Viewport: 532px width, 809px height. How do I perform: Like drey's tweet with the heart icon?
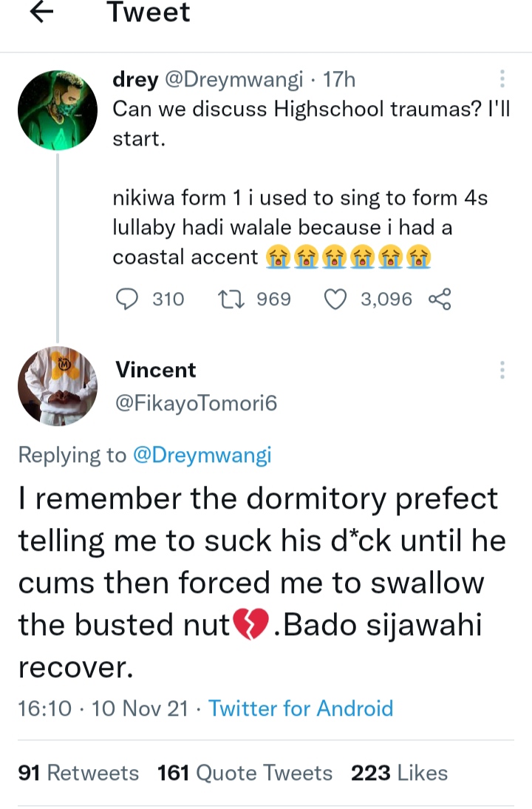pyautogui.click(x=336, y=299)
